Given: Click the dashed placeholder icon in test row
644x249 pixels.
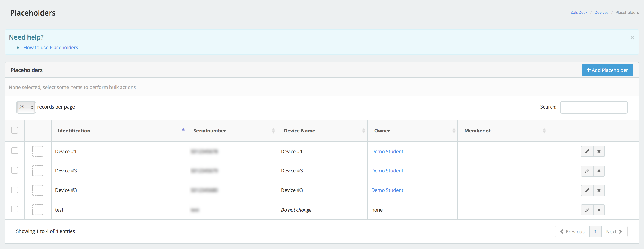Looking at the screenshot, I should pyautogui.click(x=38, y=210).
